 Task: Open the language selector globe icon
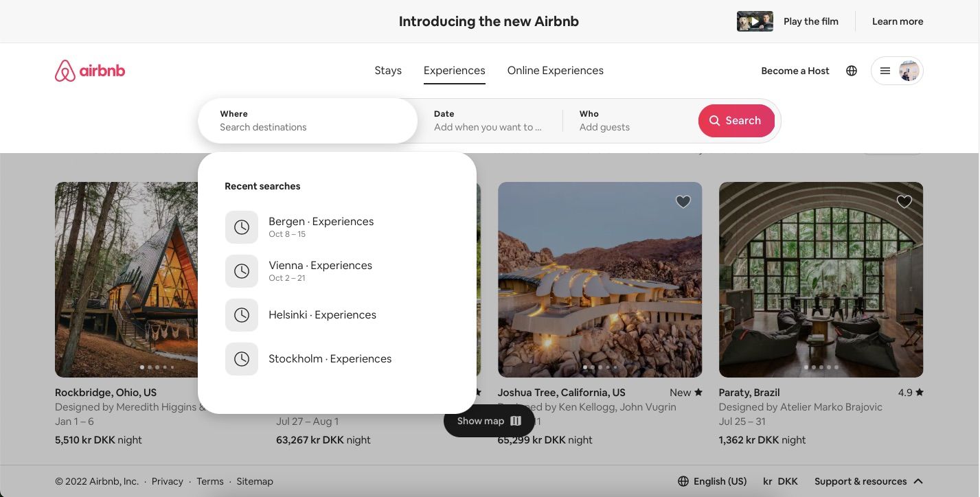852,70
